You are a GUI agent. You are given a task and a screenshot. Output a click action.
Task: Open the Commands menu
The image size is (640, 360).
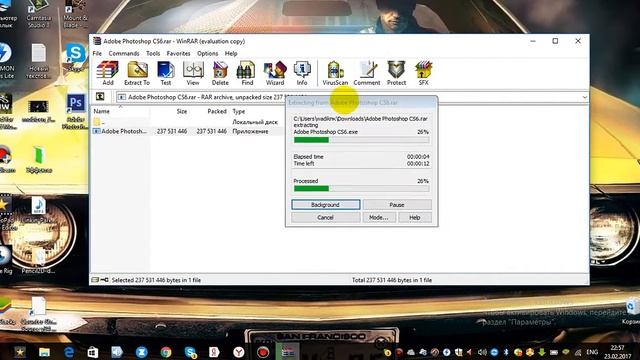(124, 53)
